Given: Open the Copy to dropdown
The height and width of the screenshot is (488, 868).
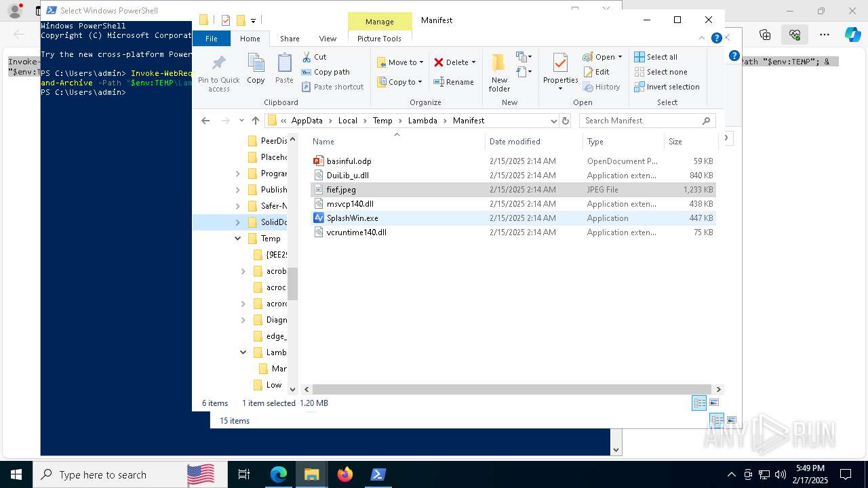Looking at the screenshot, I should [x=400, y=82].
